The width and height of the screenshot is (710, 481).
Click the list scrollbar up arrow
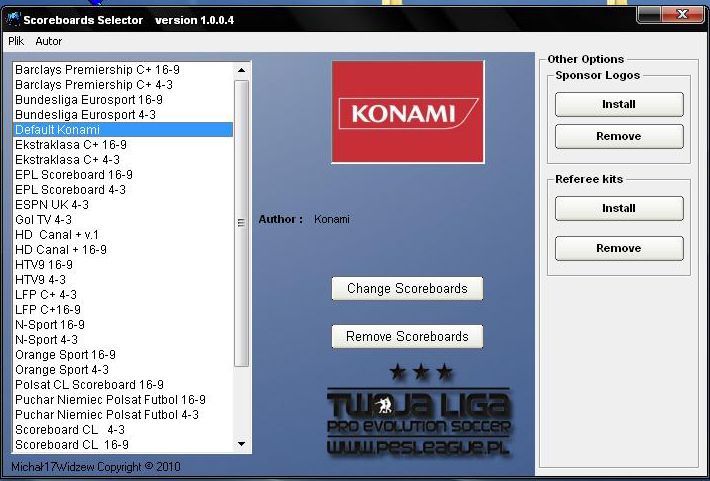coord(241,70)
